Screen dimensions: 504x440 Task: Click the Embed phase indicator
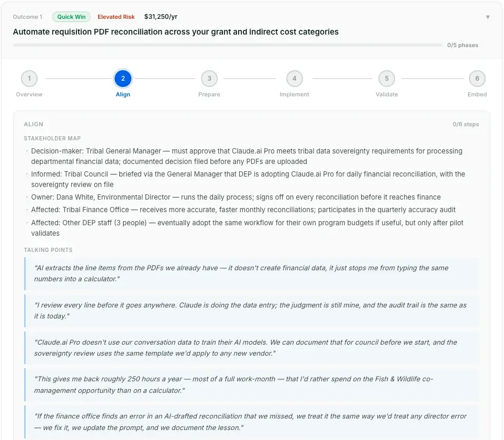coord(477,78)
